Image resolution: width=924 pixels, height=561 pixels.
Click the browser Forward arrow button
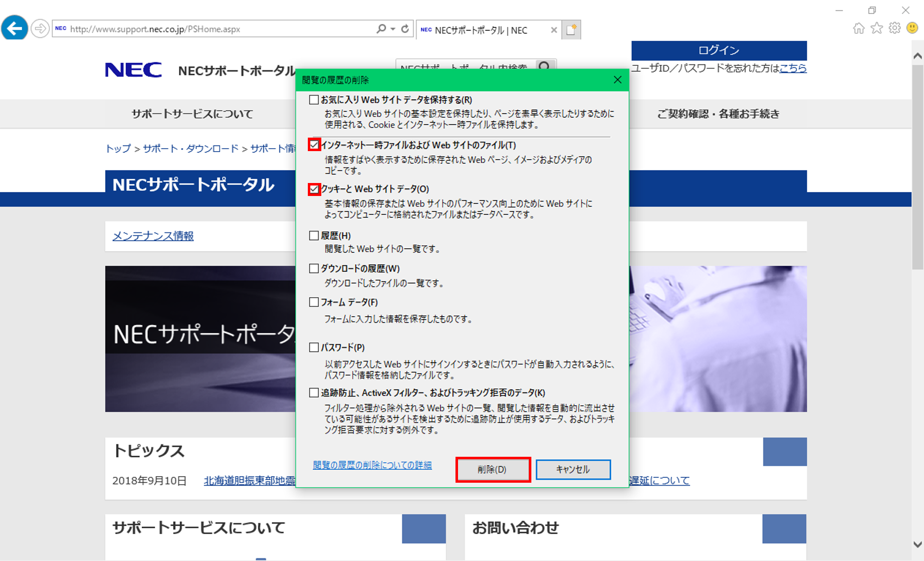pos(40,28)
